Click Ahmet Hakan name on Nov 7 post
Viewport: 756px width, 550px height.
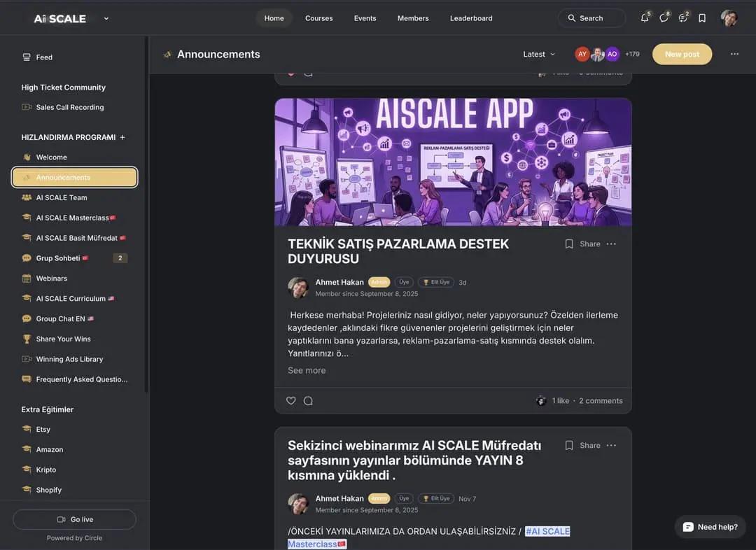click(339, 498)
